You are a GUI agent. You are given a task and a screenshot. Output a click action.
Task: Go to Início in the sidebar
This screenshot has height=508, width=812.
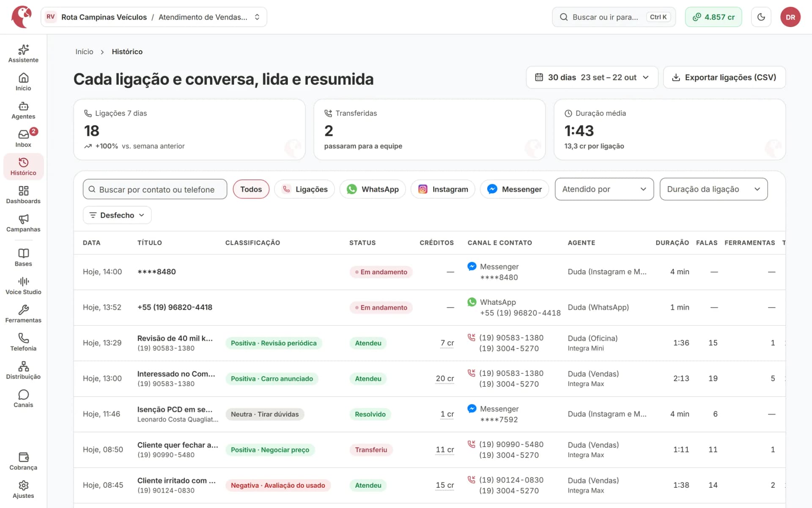pyautogui.click(x=23, y=82)
